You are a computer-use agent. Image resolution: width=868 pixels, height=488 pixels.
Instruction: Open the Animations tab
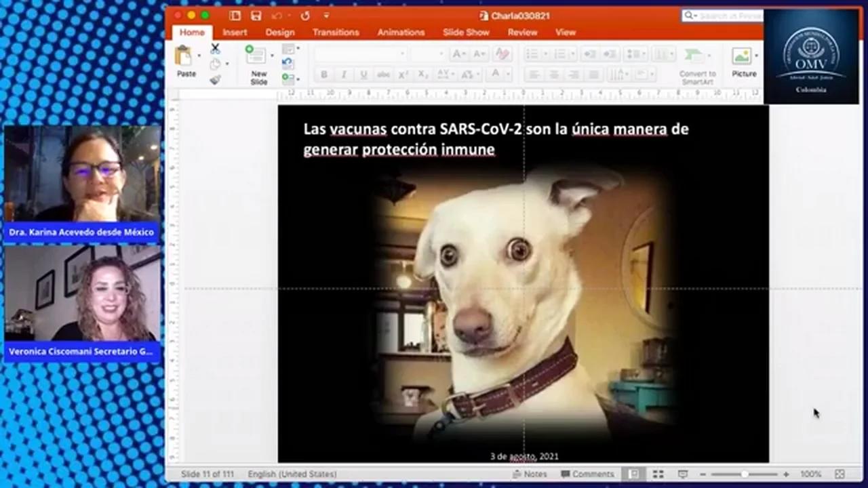pyautogui.click(x=401, y=32)
